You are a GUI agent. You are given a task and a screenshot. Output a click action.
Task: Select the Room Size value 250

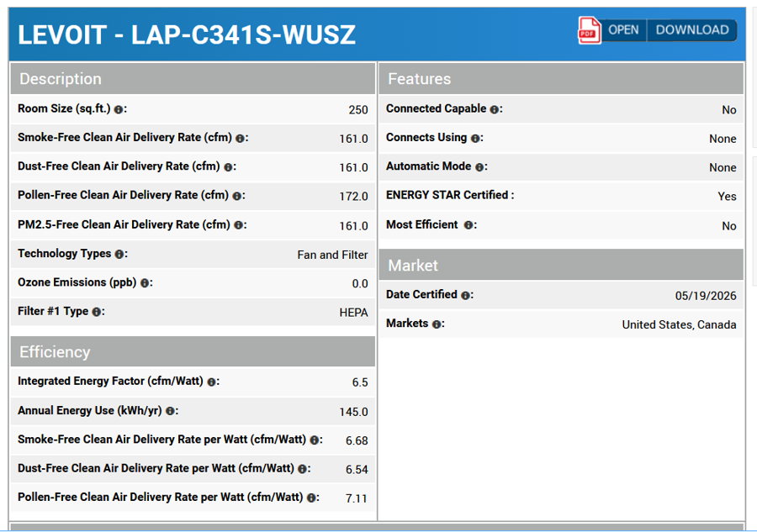(x=358, y=110)
